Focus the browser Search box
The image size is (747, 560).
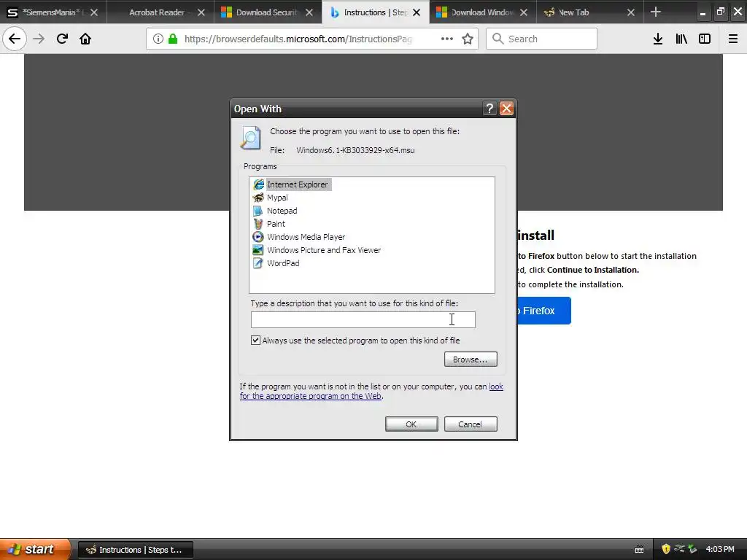coord(542,39)
